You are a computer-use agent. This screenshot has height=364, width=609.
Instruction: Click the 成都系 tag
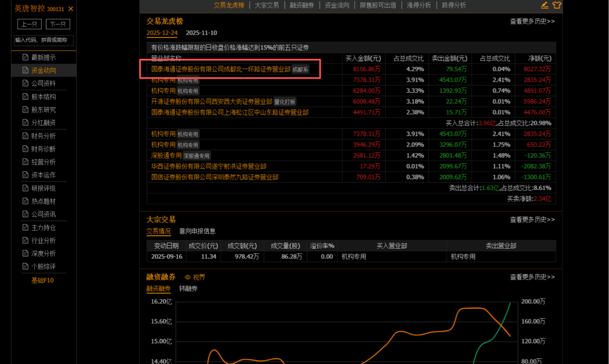click(x=300, y=70)
